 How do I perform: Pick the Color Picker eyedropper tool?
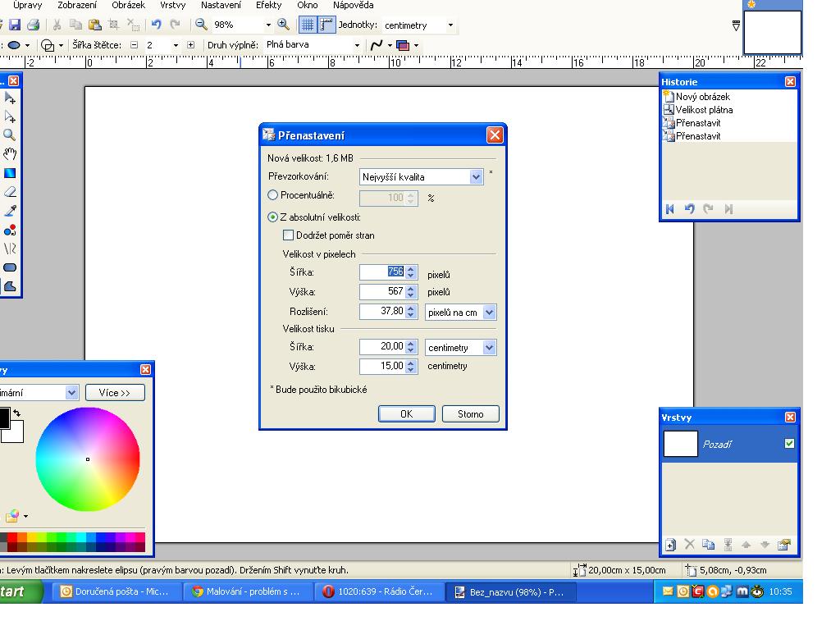10,211
